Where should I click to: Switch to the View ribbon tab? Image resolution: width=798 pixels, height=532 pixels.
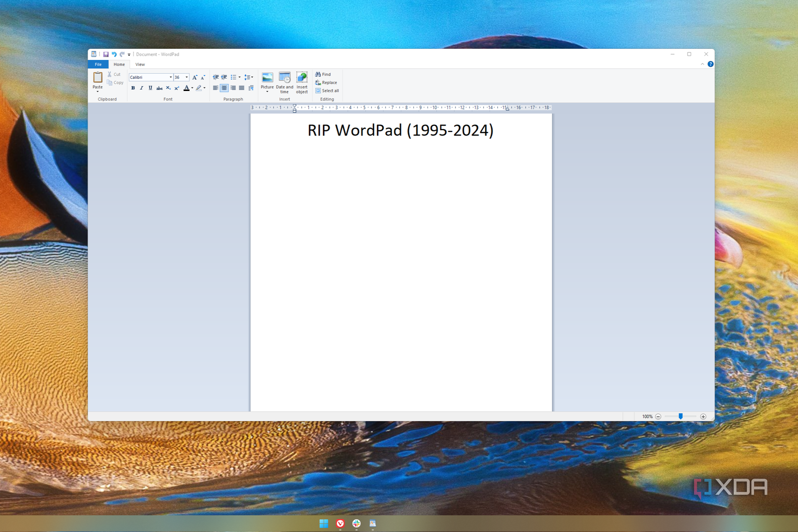[140, 64]
